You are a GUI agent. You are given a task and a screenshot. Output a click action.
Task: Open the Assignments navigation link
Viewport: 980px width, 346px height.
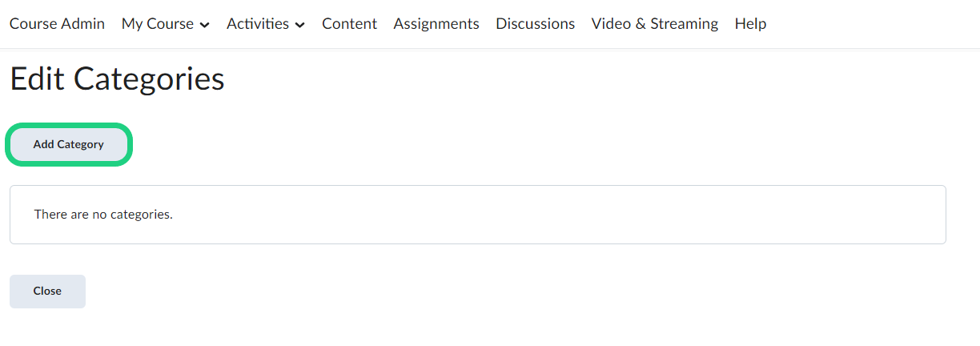pos(436,24)
